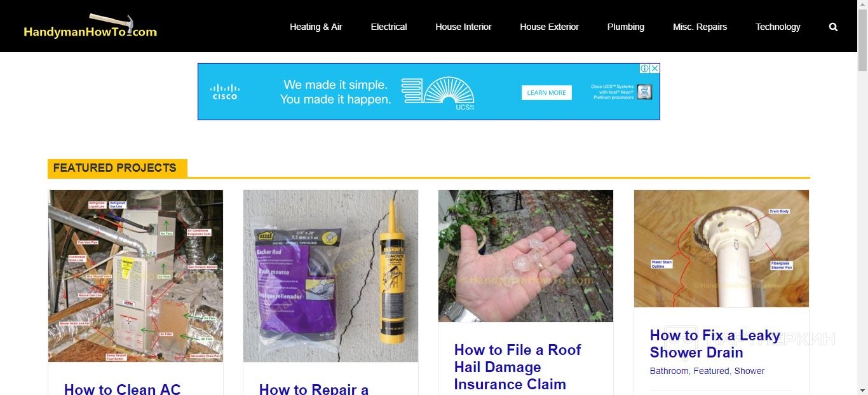Open How to Fix a Leaky Shower Drain
Screen dimensions: 868x395
coord(715,343)
